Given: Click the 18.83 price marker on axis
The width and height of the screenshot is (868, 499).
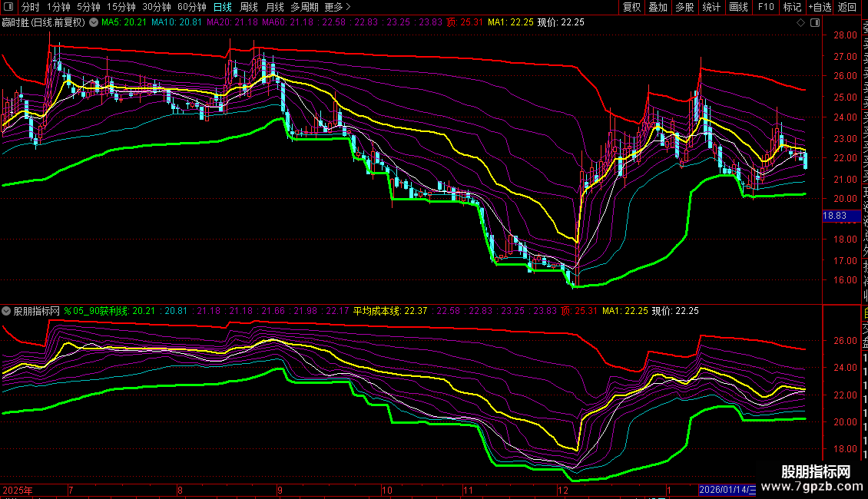Looking at the screenshot, I should click(835, 216).
